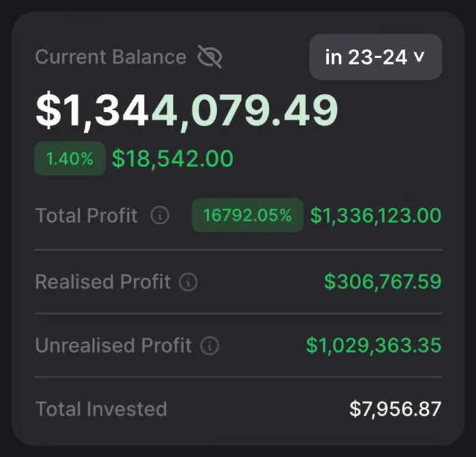476x457 pixels.
Task: Click the "in 23-24" text label
Action: pyautogui.click(x=366, y=57)
